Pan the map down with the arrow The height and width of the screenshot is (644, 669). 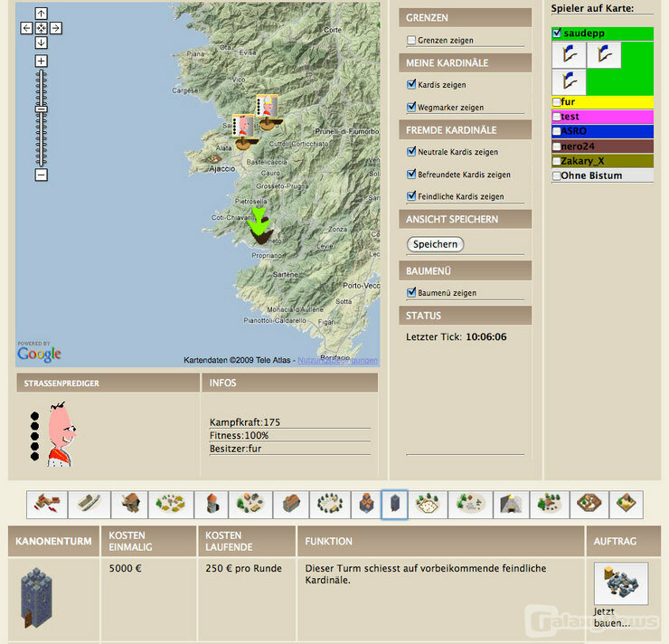coord(41,43)
